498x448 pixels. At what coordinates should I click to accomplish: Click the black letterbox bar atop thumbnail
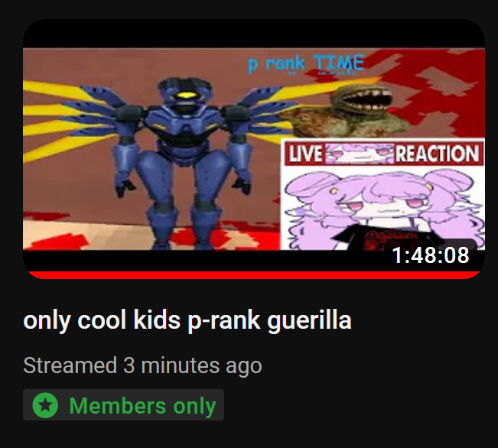coord(254,34)
